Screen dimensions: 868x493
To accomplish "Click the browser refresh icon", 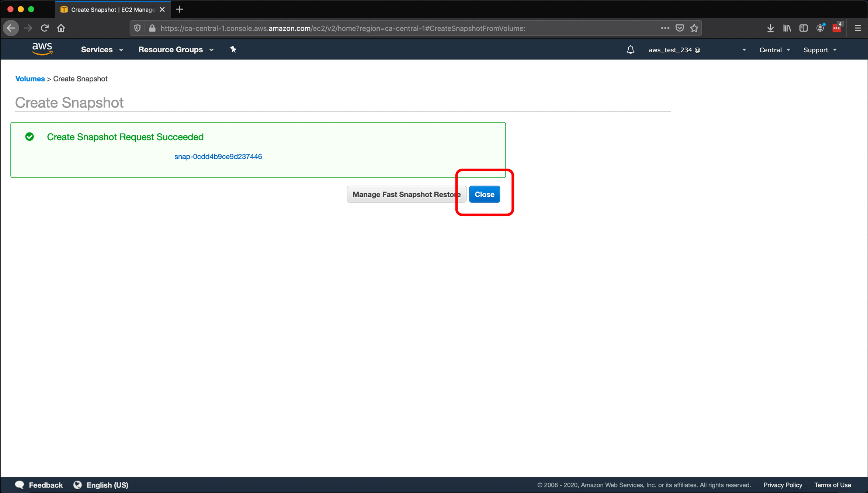I will [45, 28].
